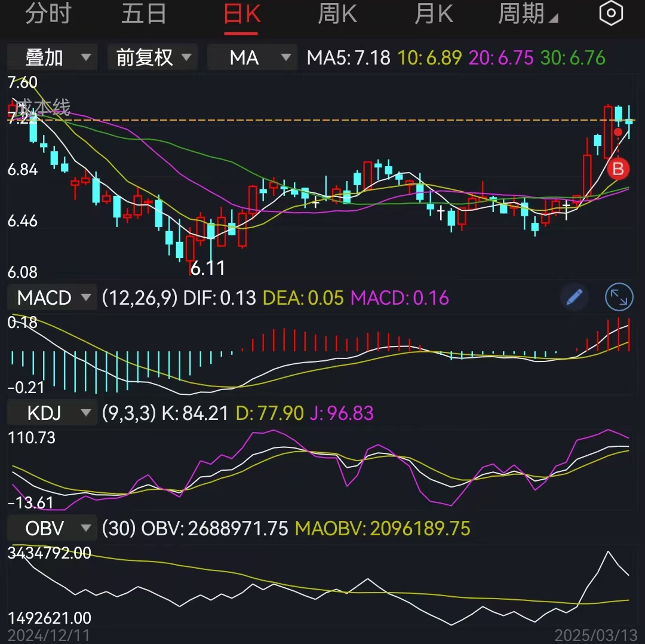This screenshot has width=645, height=644.
Task: Switch to the 周K weekly tab
Action: 337,13
